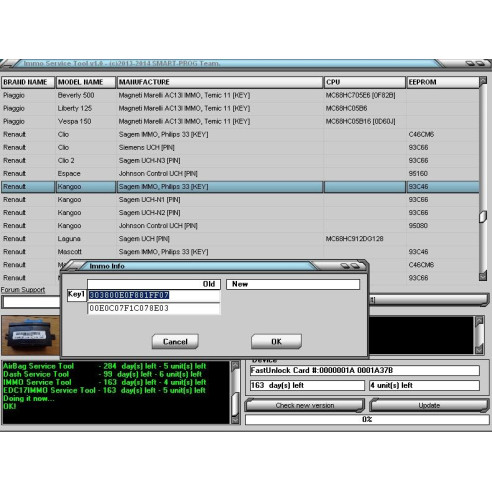Select the Piaggio Liberty 125 row
The width and height of the screenshot is (492, 492).
click(240, 108)
